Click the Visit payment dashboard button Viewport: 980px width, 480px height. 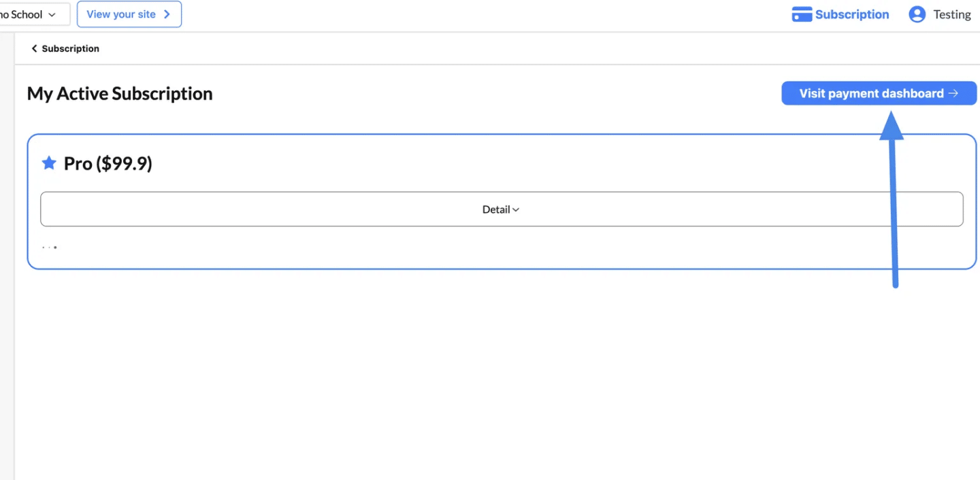pyautogui.click(x=879, y=93)
